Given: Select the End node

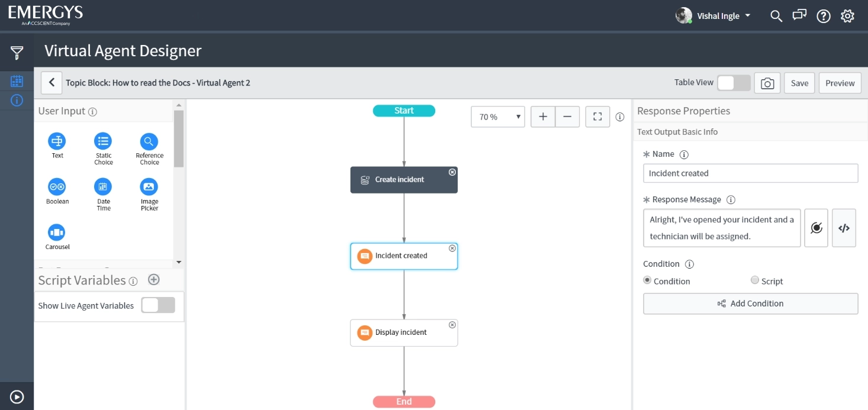Looking at the screenshot, I should (404, 402).
